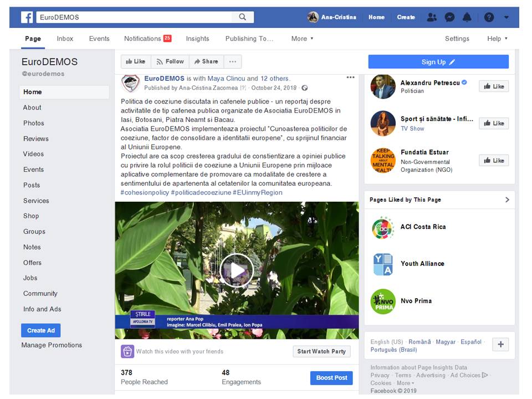Open the Inbox tab
This screenshot has height=399, width=532.
coord(65,39)
